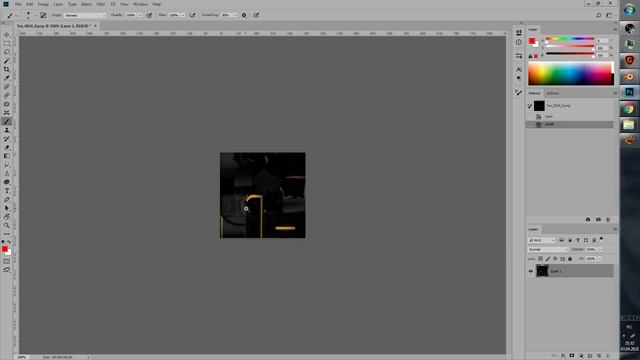Image resolution: width=640 pixels, height=360 pixels.
Task: Create new snapshot in History panel
Action: (598, 220)
